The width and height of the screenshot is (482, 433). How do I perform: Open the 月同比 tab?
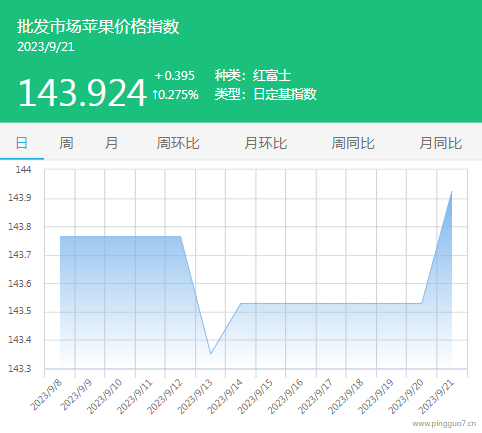[441, 143]
